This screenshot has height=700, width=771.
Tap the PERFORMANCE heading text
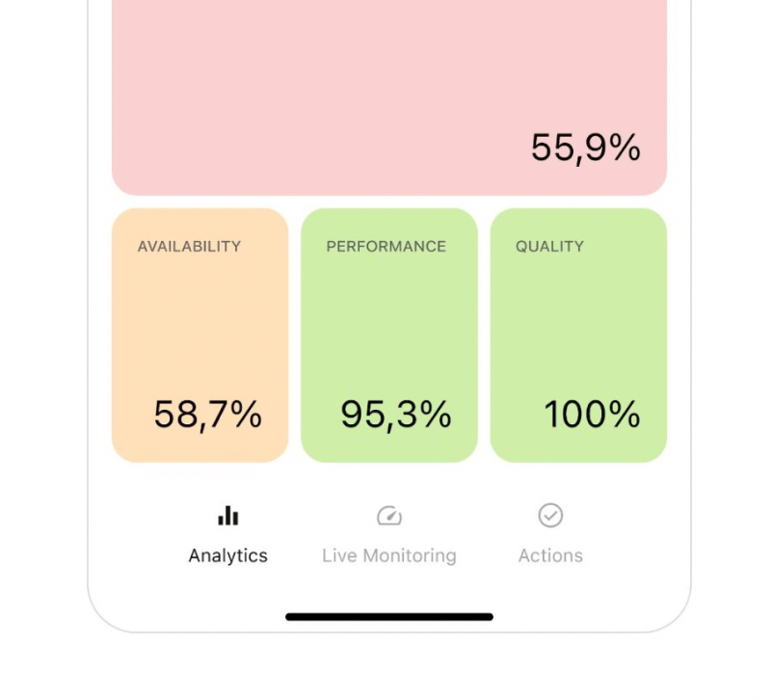click(x=385, y=247)
